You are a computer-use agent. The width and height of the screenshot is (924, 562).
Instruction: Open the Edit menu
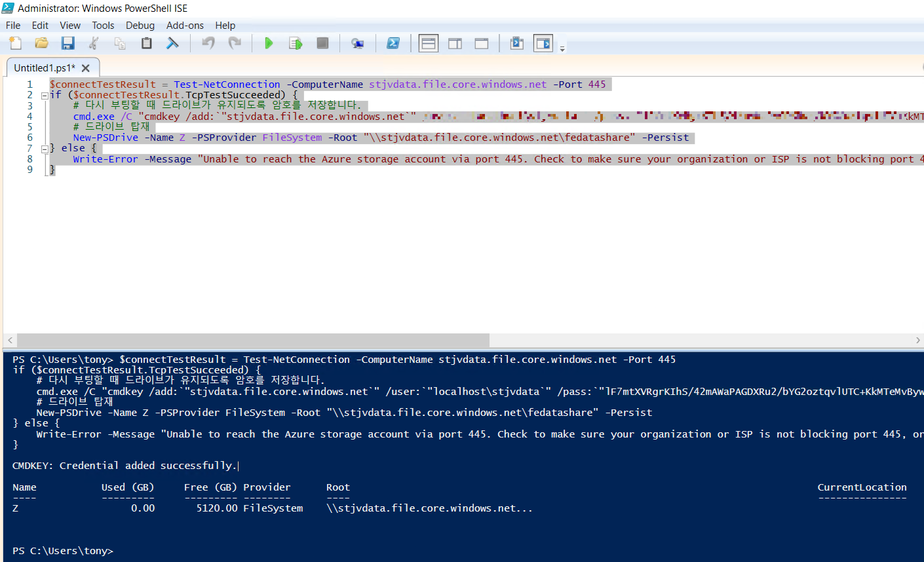pyautogui.click(x=40, y=26)
